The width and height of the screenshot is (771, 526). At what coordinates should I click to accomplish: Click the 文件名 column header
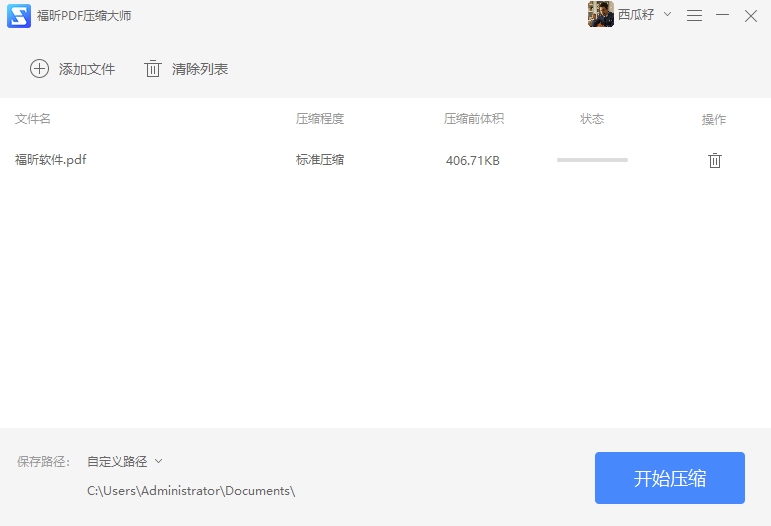coord(33,119)
